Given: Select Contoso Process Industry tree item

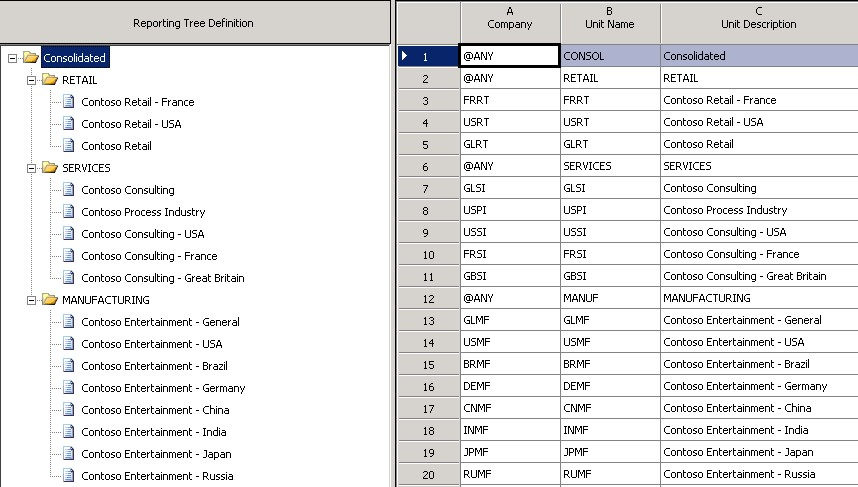Looking at the screenshot, I should tap(143, 212).
